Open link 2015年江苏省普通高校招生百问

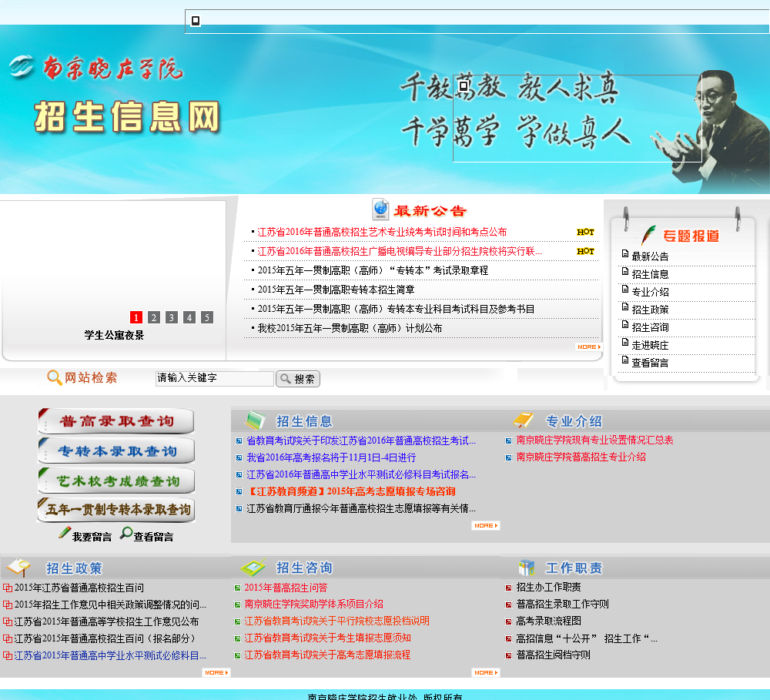(x=79, y=588)
